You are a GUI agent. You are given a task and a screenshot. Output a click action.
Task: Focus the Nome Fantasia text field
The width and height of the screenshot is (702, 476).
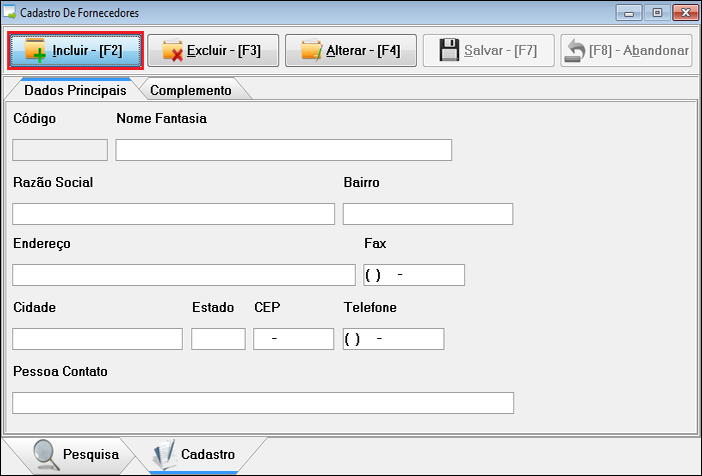point(283,150)
